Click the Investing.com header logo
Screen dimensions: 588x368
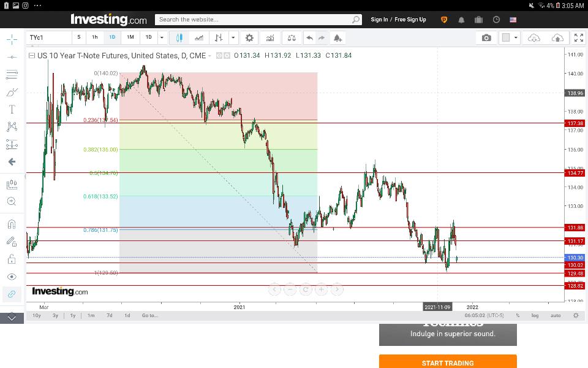108,19
